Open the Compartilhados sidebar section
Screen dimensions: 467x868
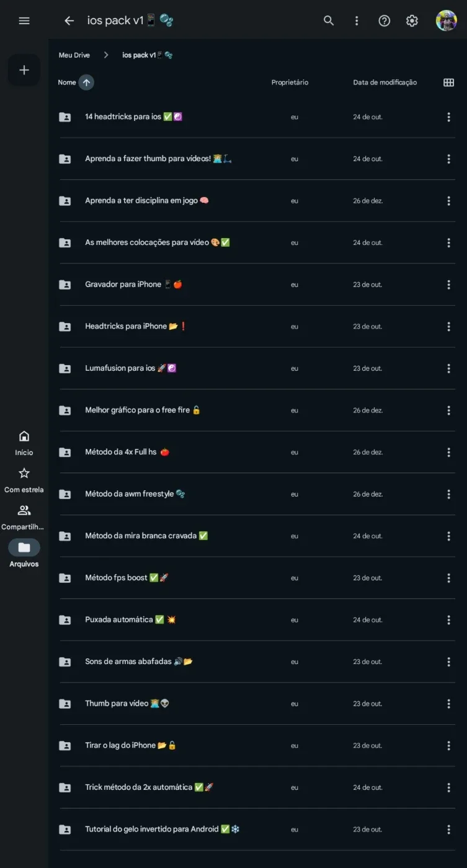(x=24, y=518)
